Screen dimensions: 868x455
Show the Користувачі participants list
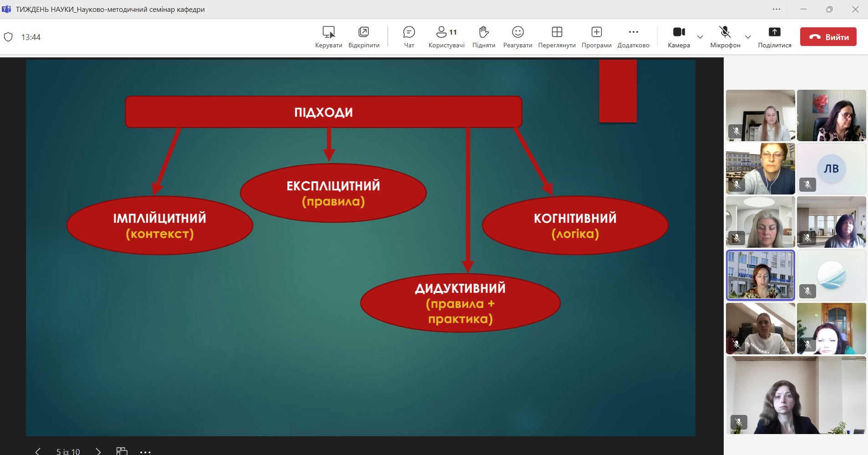tap(446, 36)
